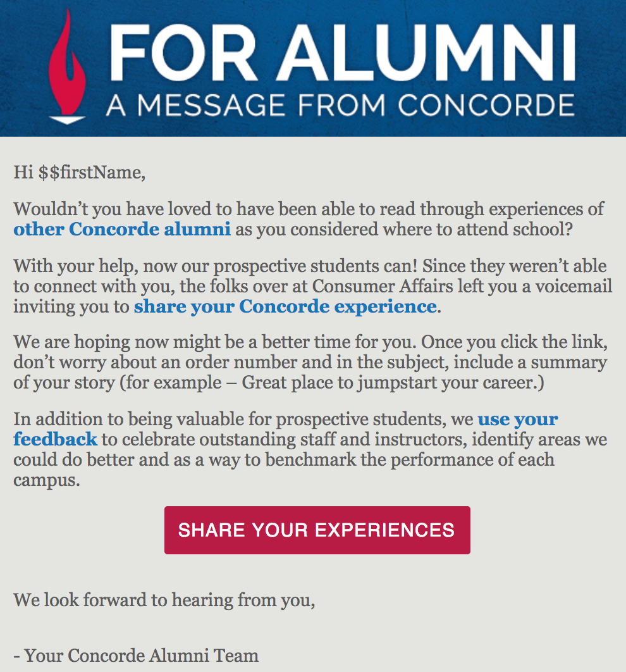Click the "use your" link text
The image size is (626, 672).
[518, 419]
